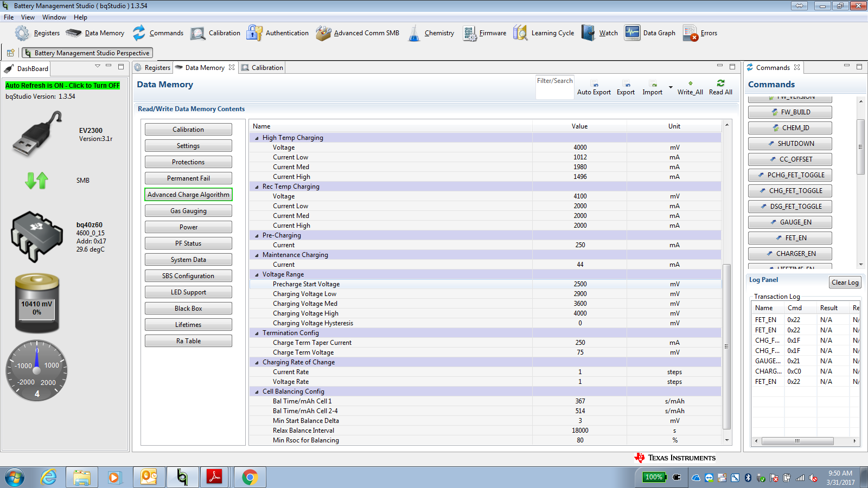
Task: Open the Permanent Fail section
Action: (188, 178)
